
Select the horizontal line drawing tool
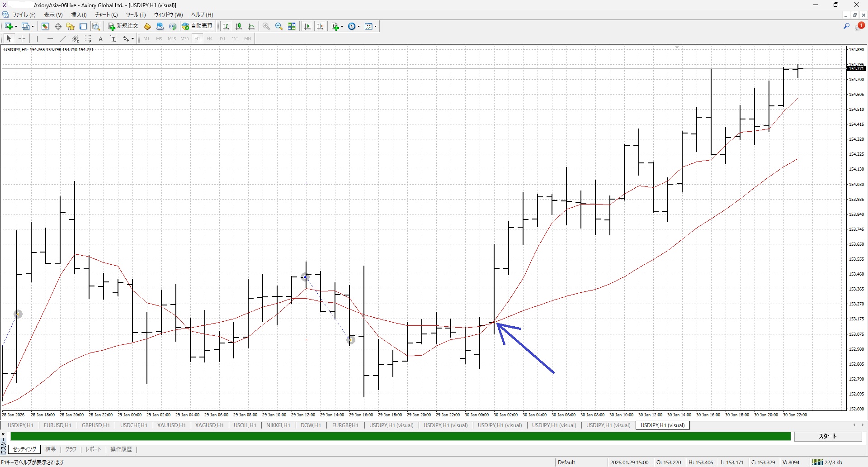pos(50,39)
